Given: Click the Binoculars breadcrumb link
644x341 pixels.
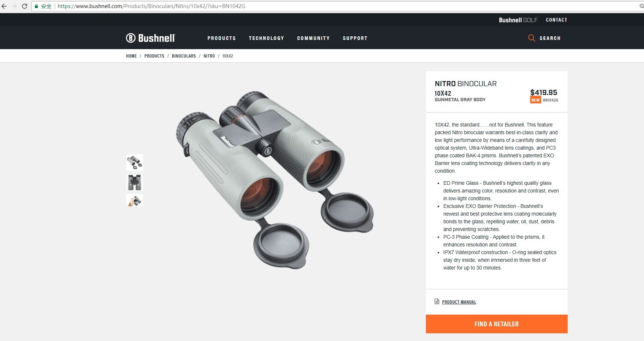Looking at the screenshot, I should tap(184, 56).
